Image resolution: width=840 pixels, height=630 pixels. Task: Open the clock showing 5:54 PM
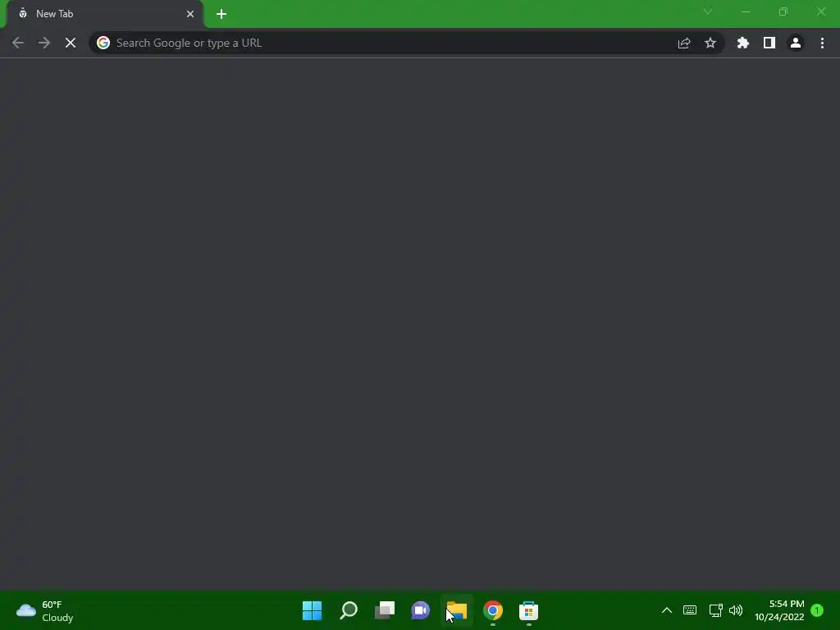(x=779, y=610)
